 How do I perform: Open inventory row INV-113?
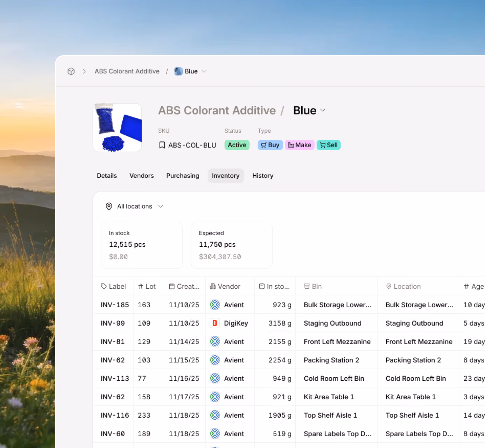click(x=289, y=378)
